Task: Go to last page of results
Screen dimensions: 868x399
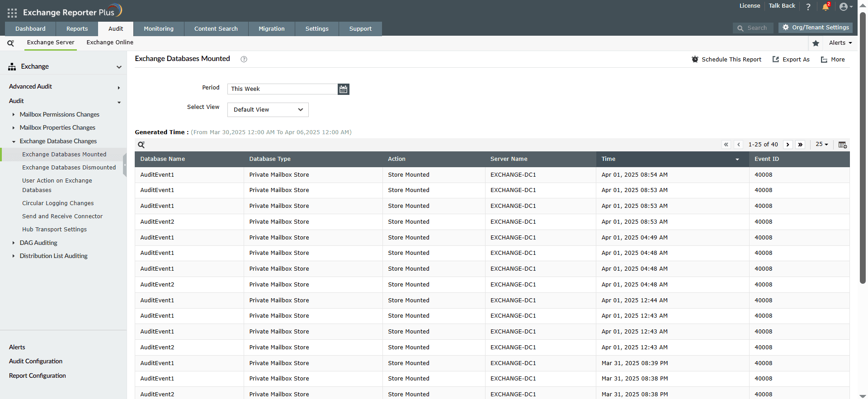Action: tap(801, 145)
